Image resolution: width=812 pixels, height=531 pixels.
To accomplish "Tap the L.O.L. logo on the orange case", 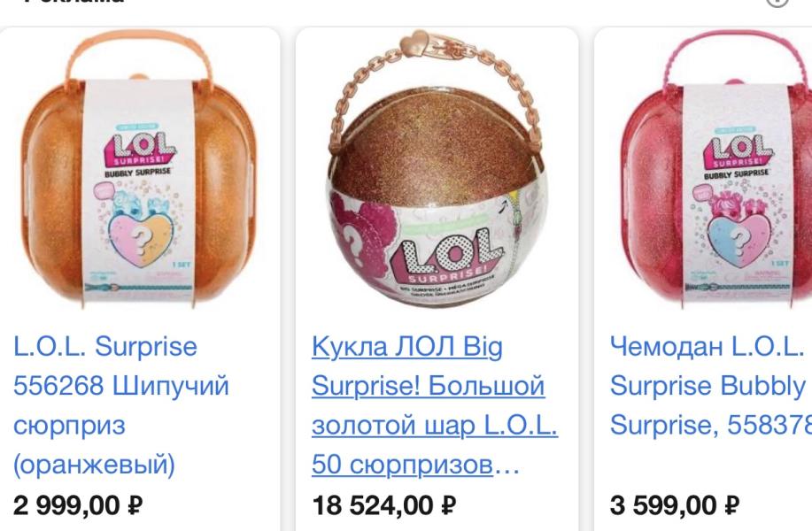I will 140,150.
